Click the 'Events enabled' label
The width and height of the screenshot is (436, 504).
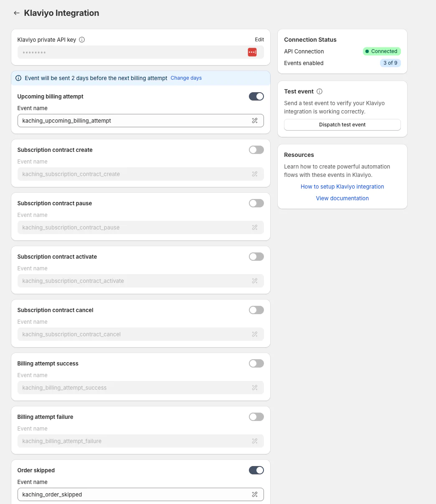tap(304, 63)
